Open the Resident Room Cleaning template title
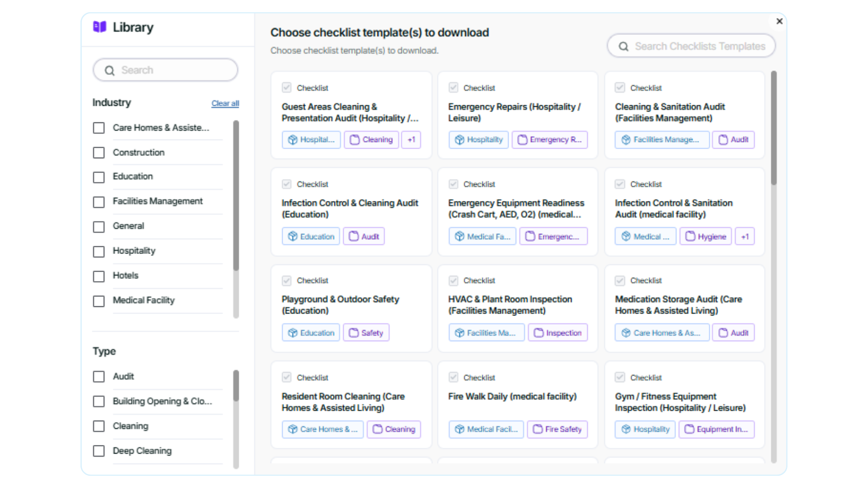The image size is (868, 488). tap(343, 402)
